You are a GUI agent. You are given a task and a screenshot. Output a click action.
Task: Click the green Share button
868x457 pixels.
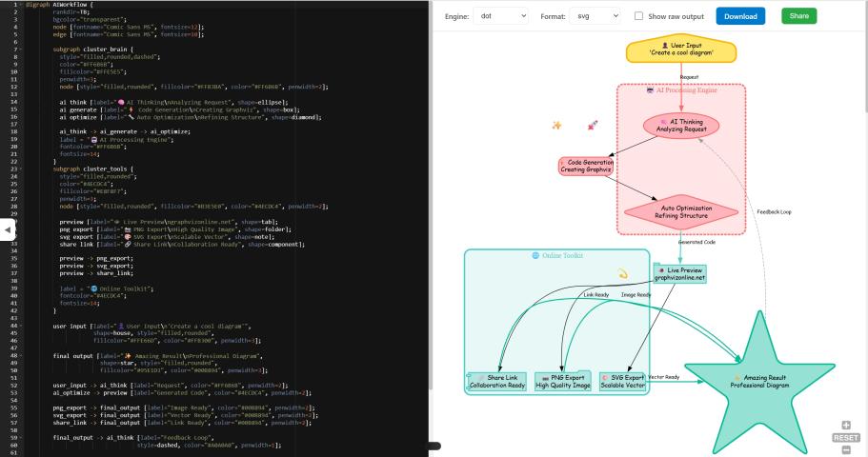point(798,16)
